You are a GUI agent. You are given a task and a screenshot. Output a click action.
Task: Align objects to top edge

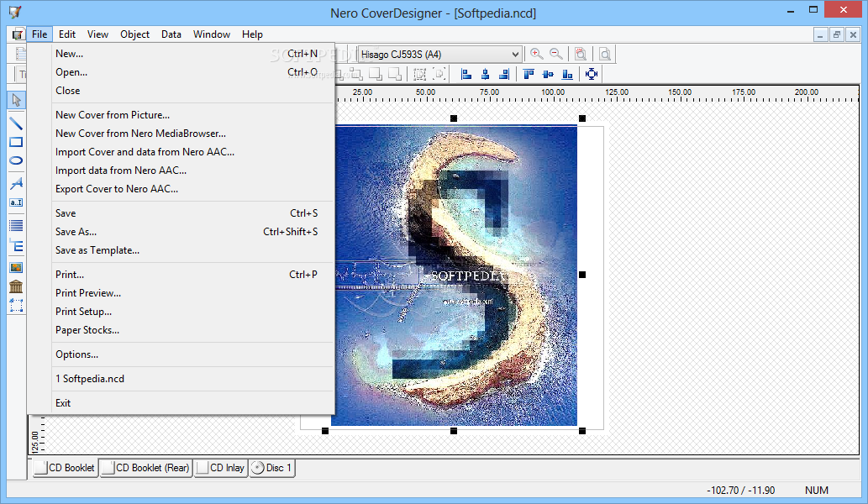coord(529,74)
